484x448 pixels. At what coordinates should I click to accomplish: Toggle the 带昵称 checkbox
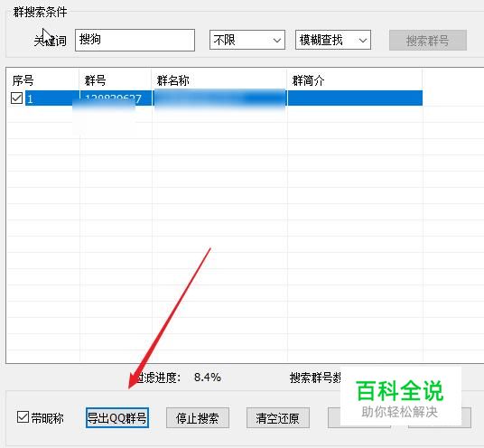pos(23,417)
